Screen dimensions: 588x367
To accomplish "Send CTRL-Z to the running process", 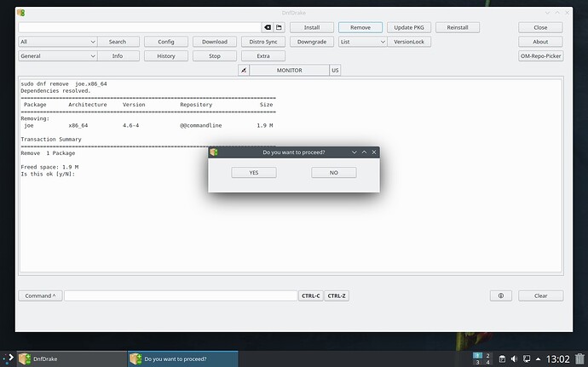I will tap(337, 295).
